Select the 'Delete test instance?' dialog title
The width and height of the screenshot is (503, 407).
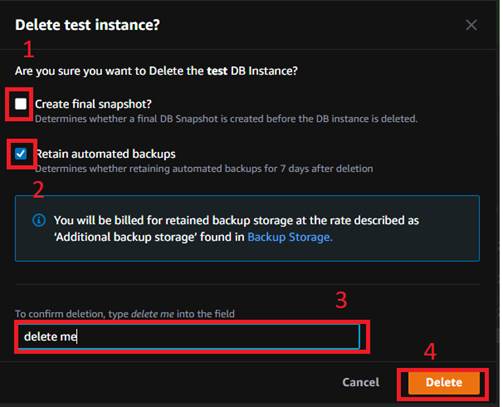pos(88,25)
